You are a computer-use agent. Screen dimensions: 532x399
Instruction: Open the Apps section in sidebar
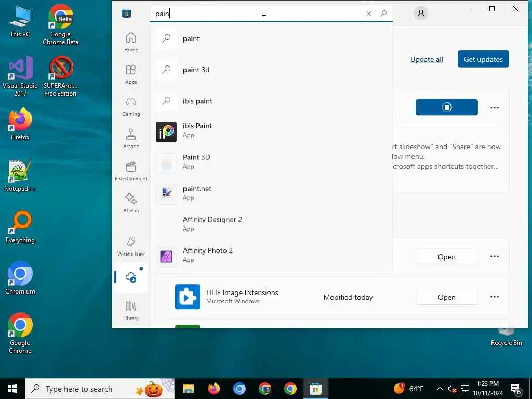point(131,74)
